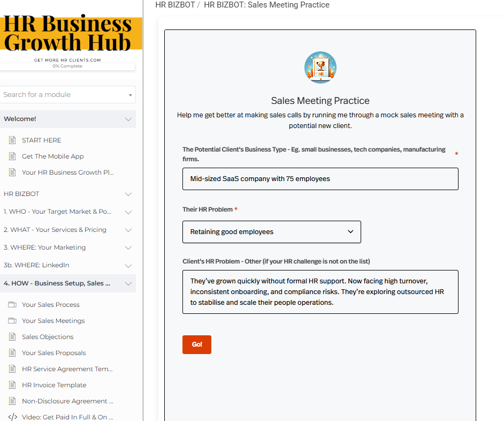This screenshot has height=421, width=504.
Task: Click the Client's HR Problem - Other textarea
Action: (320, 292)
